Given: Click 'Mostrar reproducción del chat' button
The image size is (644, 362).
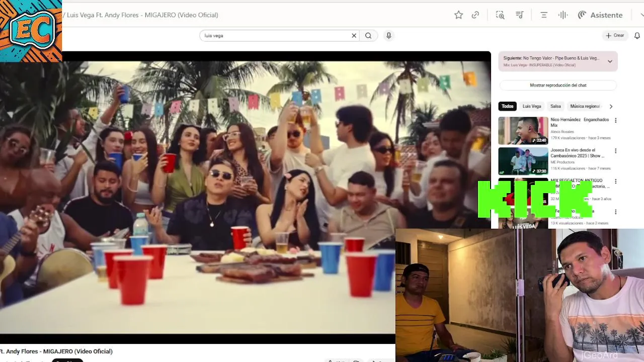Looking at the screenshot, I should [x=558, y=85].
